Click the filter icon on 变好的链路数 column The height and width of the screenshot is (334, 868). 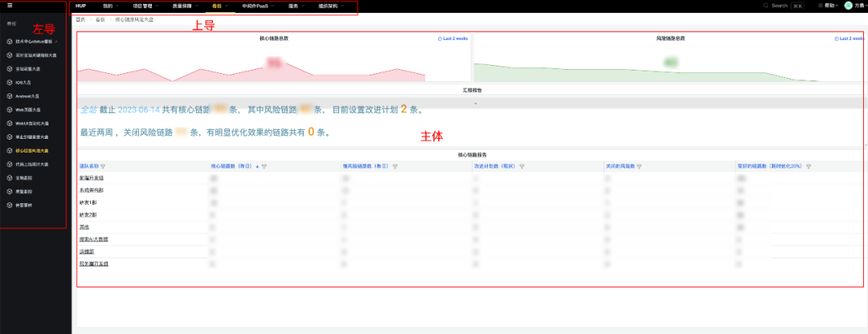(x=809, y=166)
